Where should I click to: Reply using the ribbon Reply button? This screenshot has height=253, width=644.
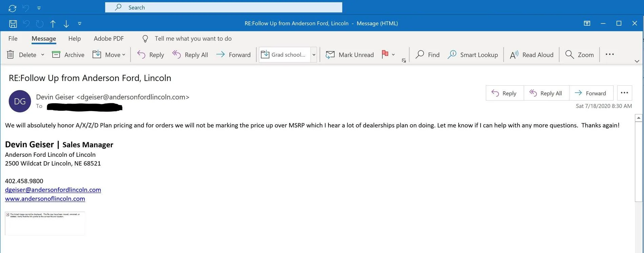click(150, 55)
